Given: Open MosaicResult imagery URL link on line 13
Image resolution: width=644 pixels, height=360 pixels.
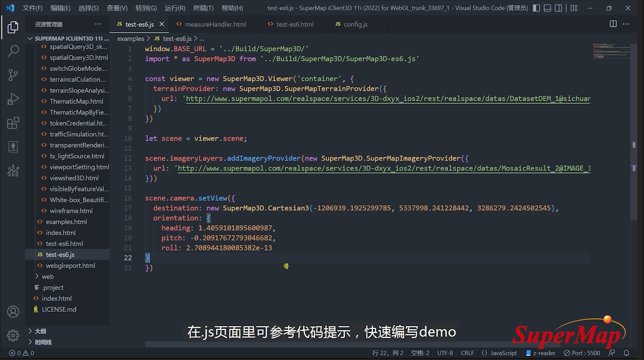Looking at the screenshot, I should [384, 168].
